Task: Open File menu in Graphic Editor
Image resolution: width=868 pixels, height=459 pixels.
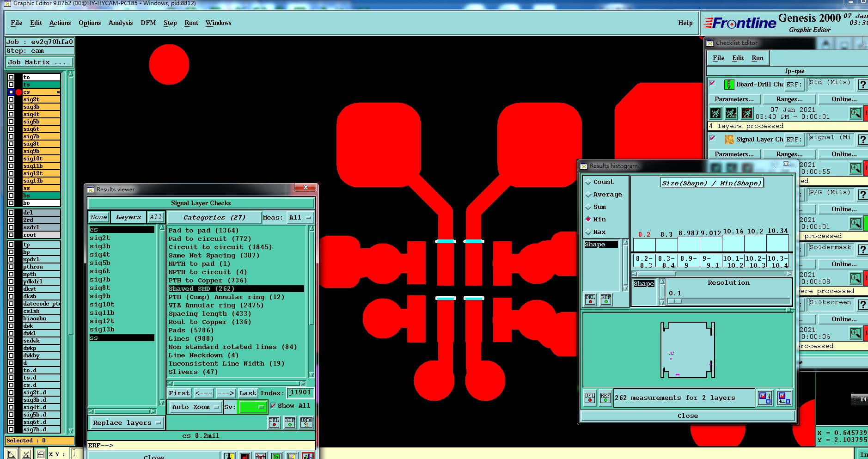Action: pyautogui.click(x=17, y=23)
